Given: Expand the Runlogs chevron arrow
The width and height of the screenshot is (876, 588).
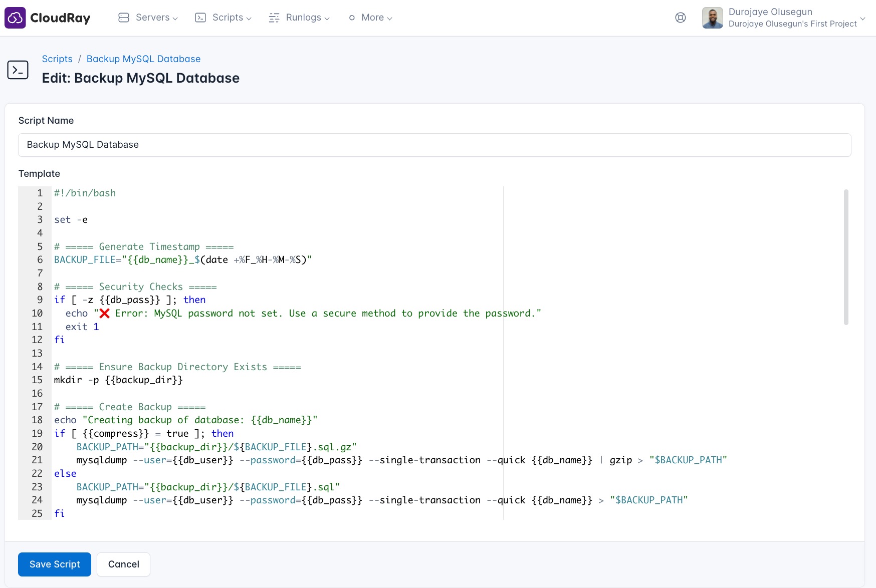Looking at the screenshot, I should pos(327,19).
